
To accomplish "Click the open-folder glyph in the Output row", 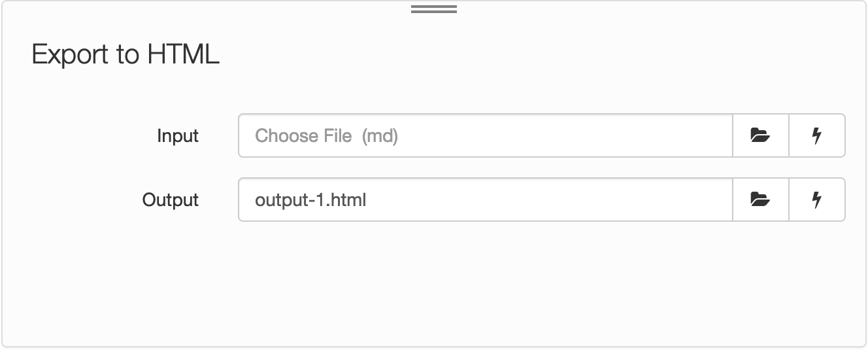I will [x=760, y=200].
